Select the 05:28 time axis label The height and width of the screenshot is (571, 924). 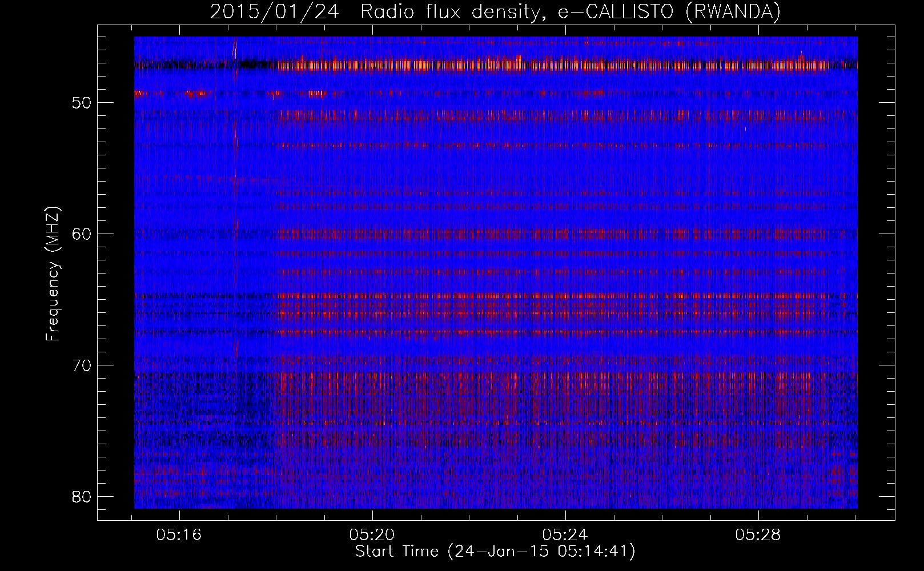(758, 535)
